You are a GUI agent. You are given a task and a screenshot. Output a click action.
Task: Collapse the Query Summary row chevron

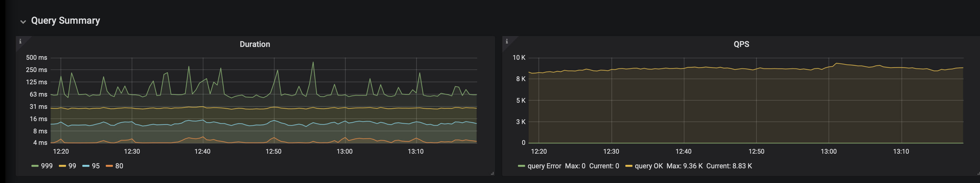point(23,22)
